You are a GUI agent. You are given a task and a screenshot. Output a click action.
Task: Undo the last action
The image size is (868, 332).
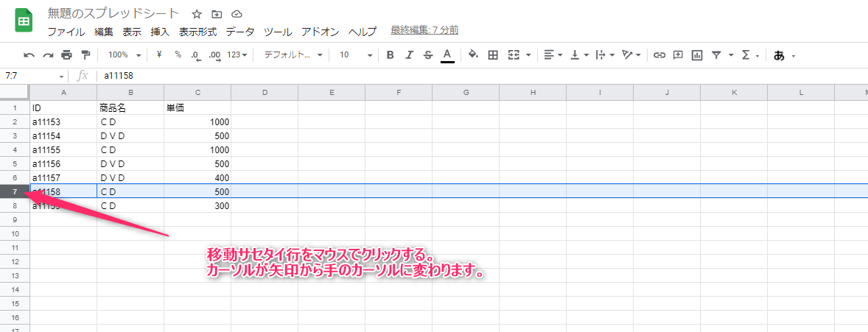[29, 54]
